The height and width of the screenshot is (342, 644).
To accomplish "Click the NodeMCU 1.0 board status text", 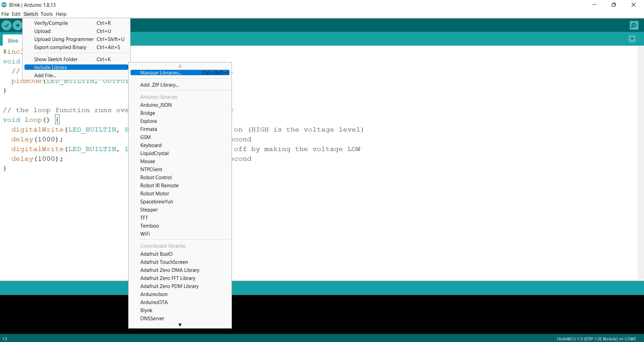I will pyautogui.click(x=596, y=339).
